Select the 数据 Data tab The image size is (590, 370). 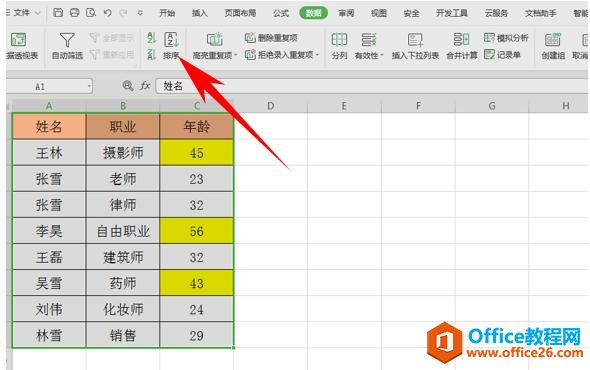[x=313, y=13]
